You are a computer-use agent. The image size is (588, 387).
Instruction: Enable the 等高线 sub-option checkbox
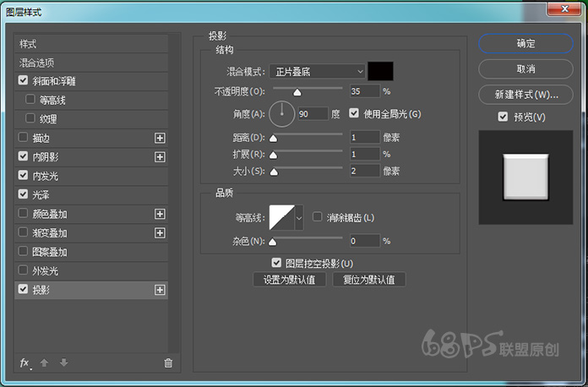click(30, 100)
